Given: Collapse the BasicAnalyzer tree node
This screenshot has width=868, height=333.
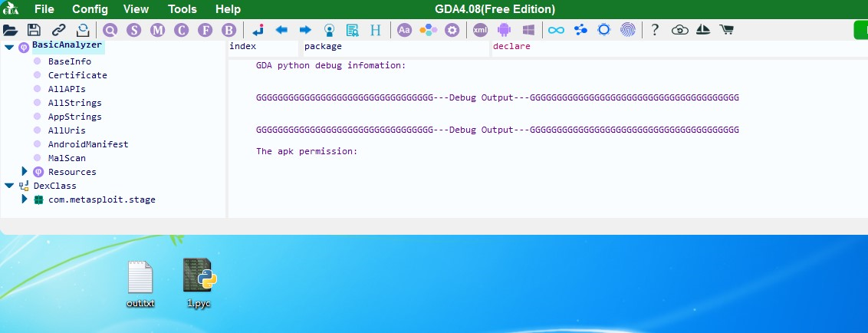Looking at the screenshot, I should pyautogui.click(x=9, y=47).
